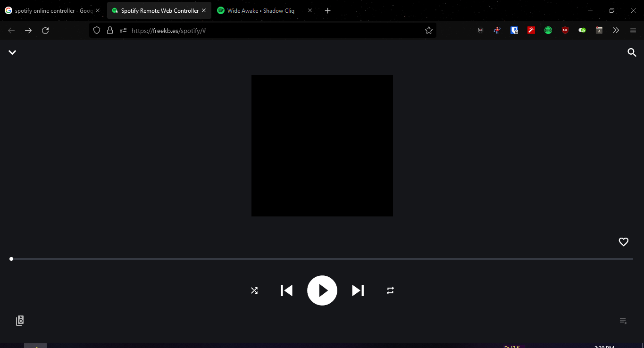This screenshot has width=644, height=348.
Task: Open the devices speaker icon
Action: [x=20, y=321]
